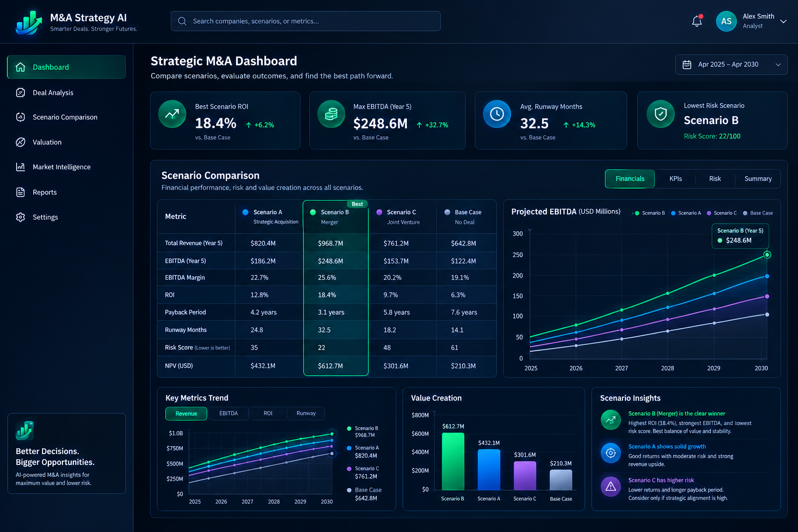Click the calendar icon in date range

pyautogui.click(x=687, y=64)
